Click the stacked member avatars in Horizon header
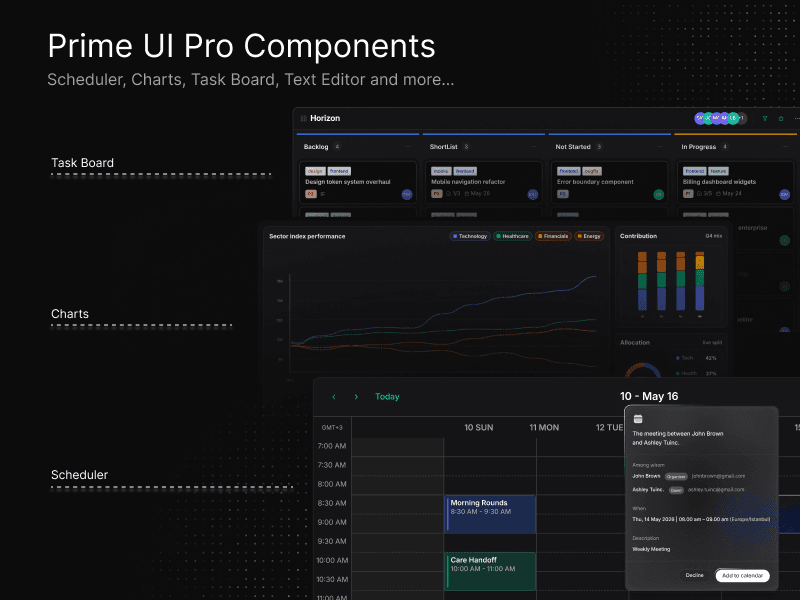Image resolution: width=800 pixels, height=600 pixels. [720, 118]
